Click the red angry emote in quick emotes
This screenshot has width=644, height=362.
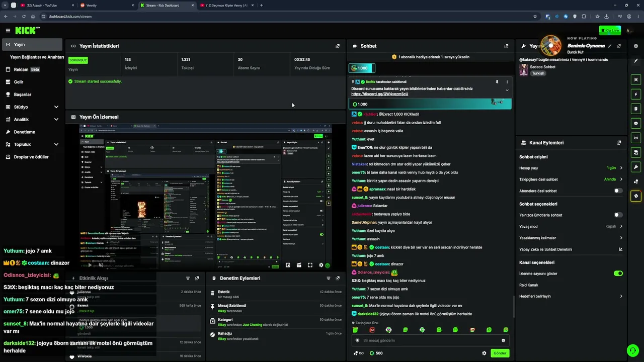tap(372, 330)
